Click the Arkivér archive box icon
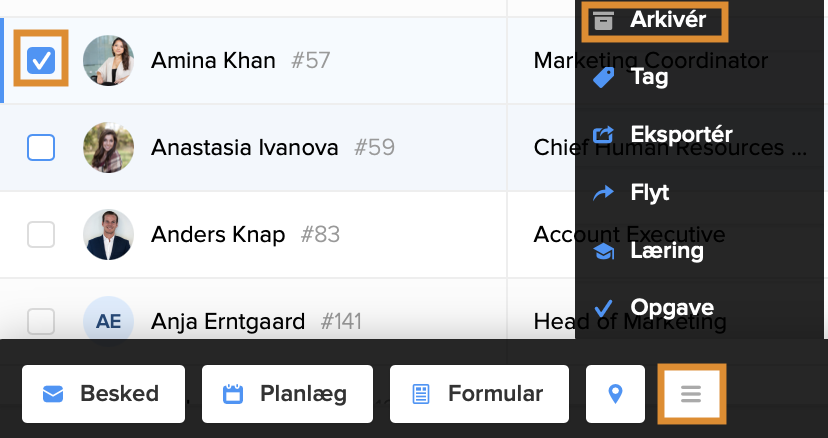The height and width of the screenshot is (438, 828). pos(603,20)
